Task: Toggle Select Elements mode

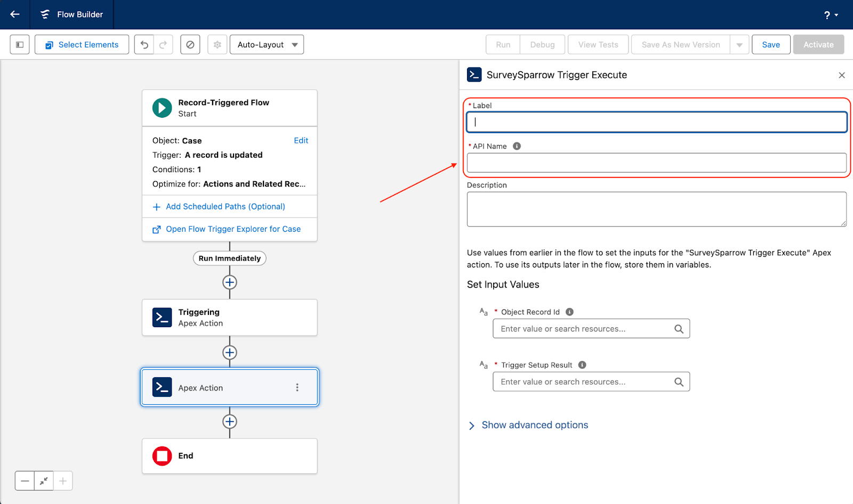Action: [82, 45]
